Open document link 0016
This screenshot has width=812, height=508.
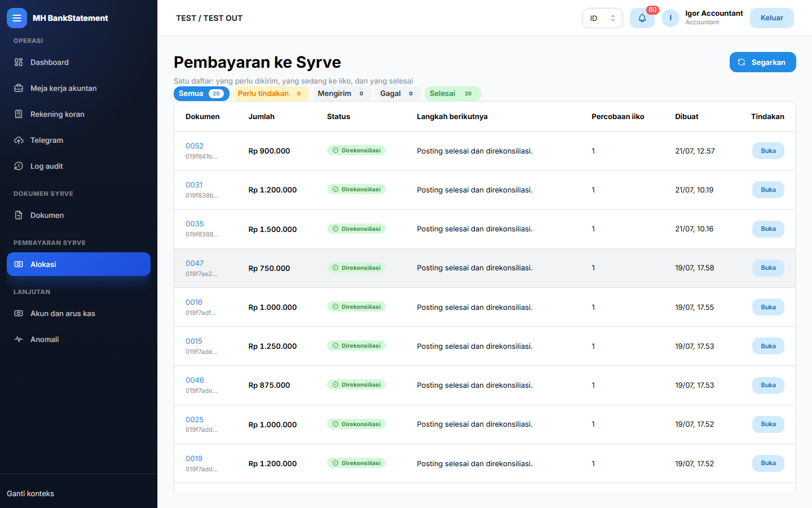pos(194,302)
